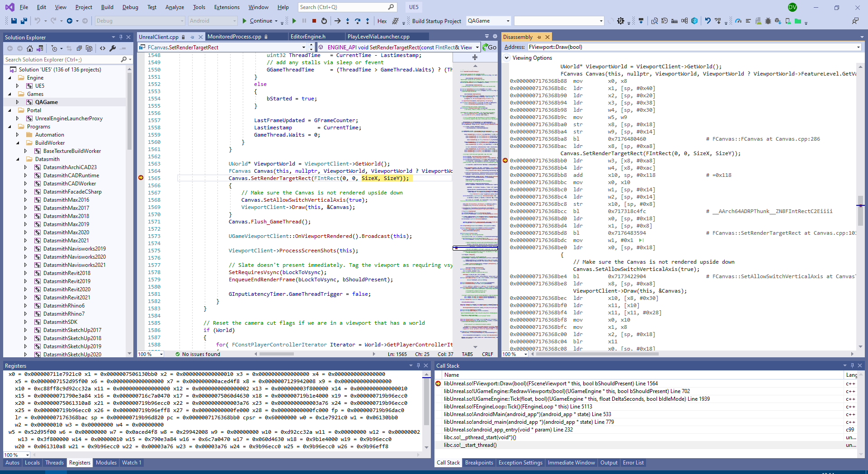Click the Show Next Statement arrow icon
868x474 pixels.
[337, 21]
